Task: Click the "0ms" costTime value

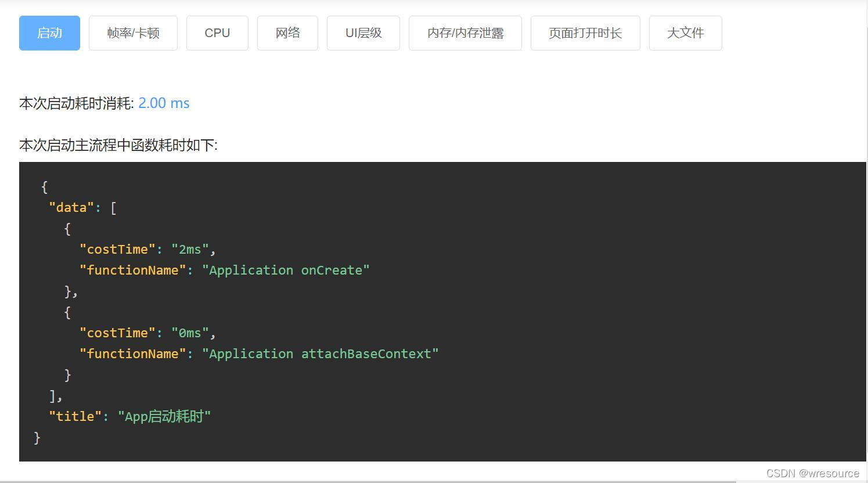Action: [x=190, y=333]
